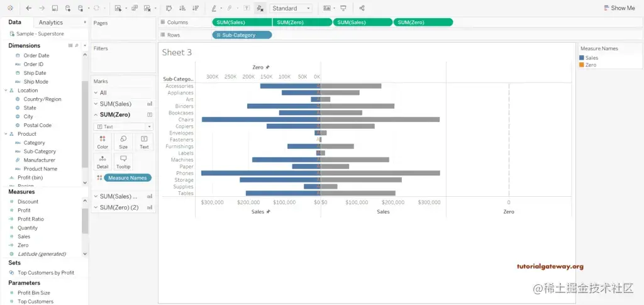Click the orange Zero legend swatch

(582, 65)
